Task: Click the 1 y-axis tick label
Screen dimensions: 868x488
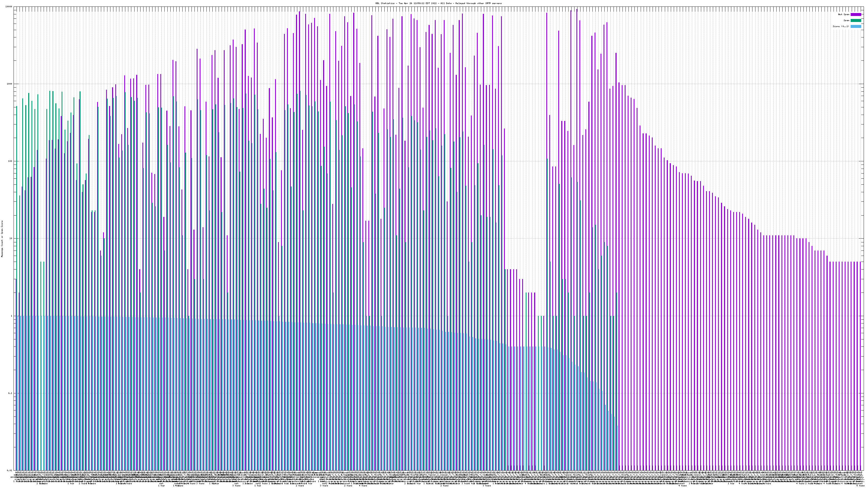Action: click(11, 316)
